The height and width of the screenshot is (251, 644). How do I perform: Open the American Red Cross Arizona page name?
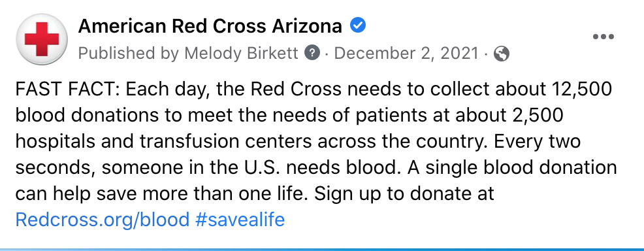pos(210,27)
